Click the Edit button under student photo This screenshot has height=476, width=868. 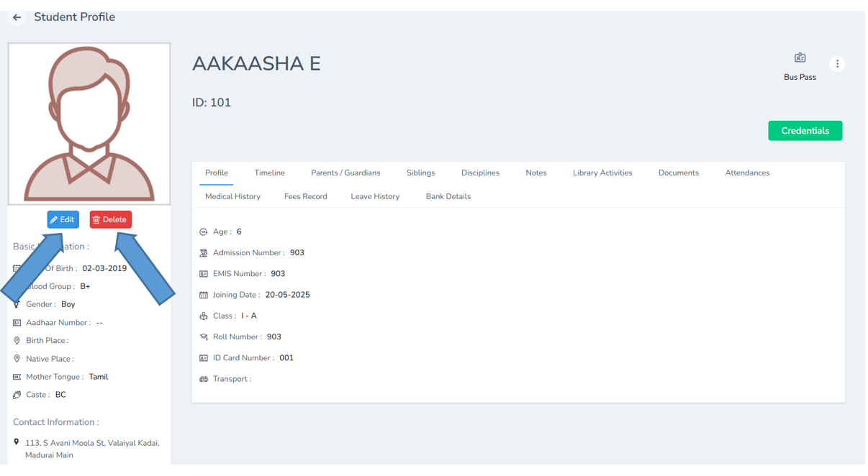point(63,219)
